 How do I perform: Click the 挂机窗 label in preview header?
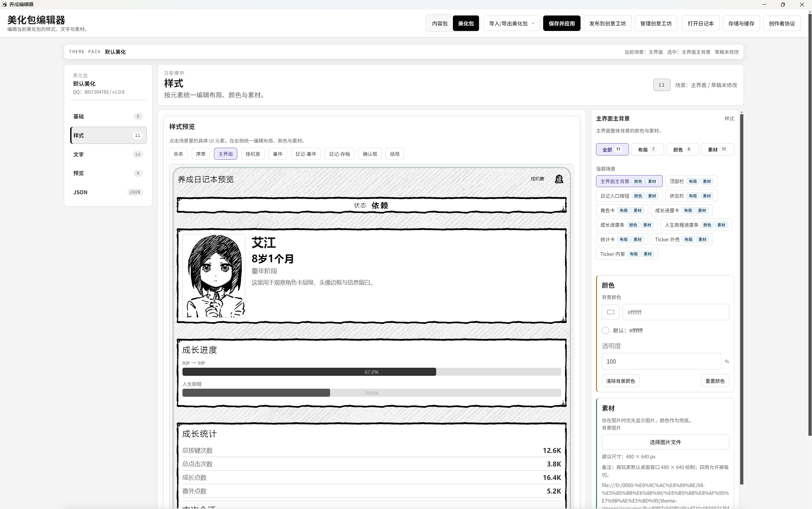coord(537,179)
